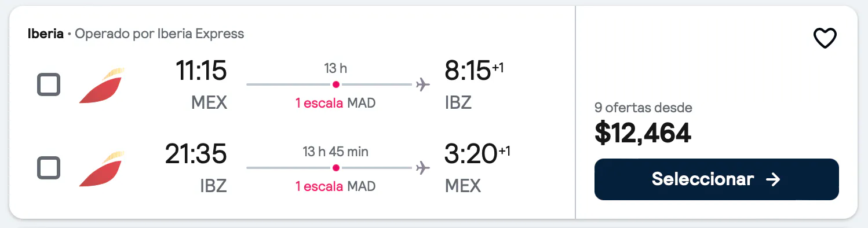Check the box for the 21:35 IBZ departure
Viewport: 868px width, 228px height.
[48, 168]
